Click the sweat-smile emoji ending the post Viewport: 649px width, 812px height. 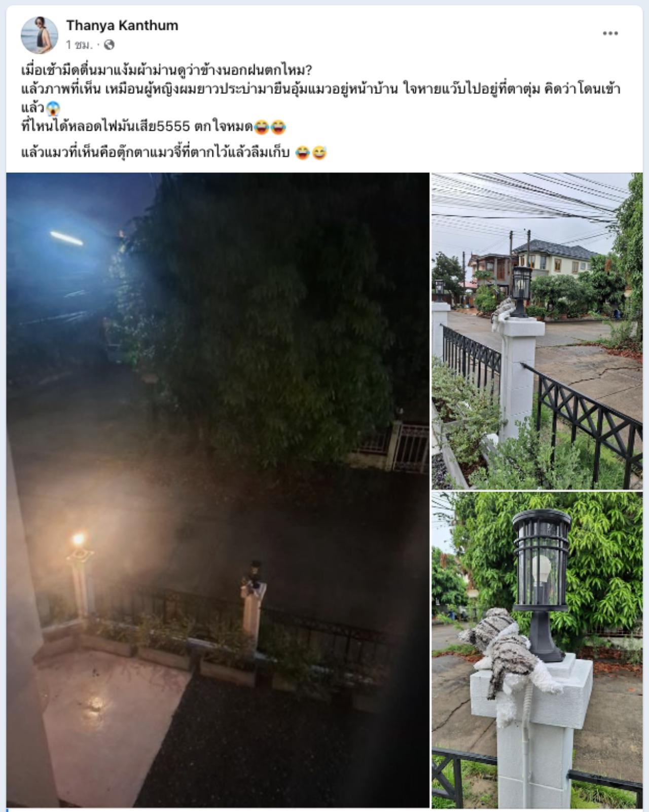pyautogui.click(x=319, y=153)
